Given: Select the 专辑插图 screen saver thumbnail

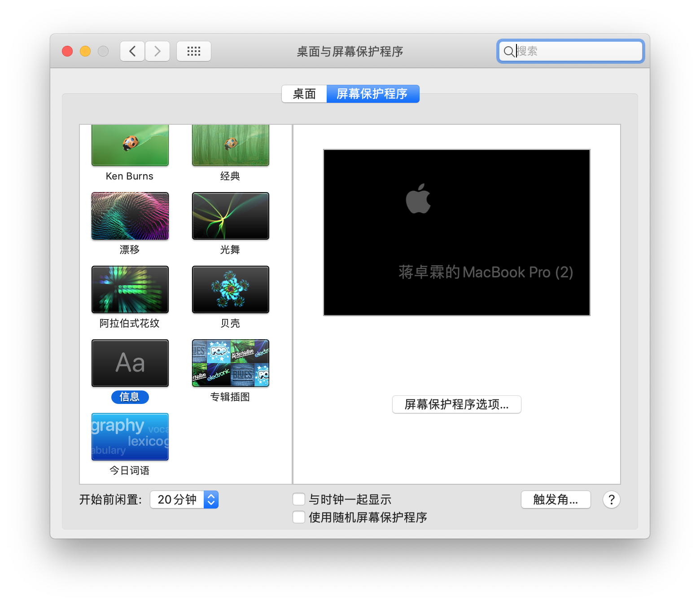Looking at the screenshot, I should pos(231,363).
